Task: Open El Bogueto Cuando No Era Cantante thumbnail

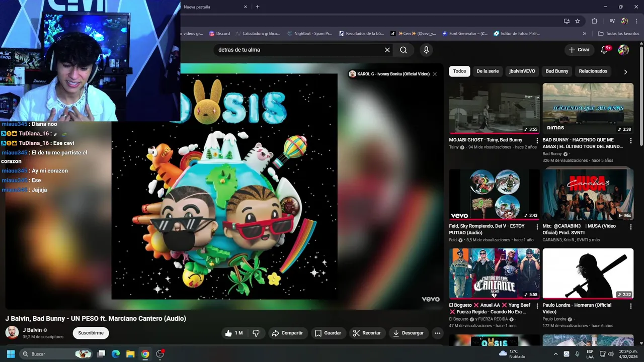Action: (x=494, y=274)
